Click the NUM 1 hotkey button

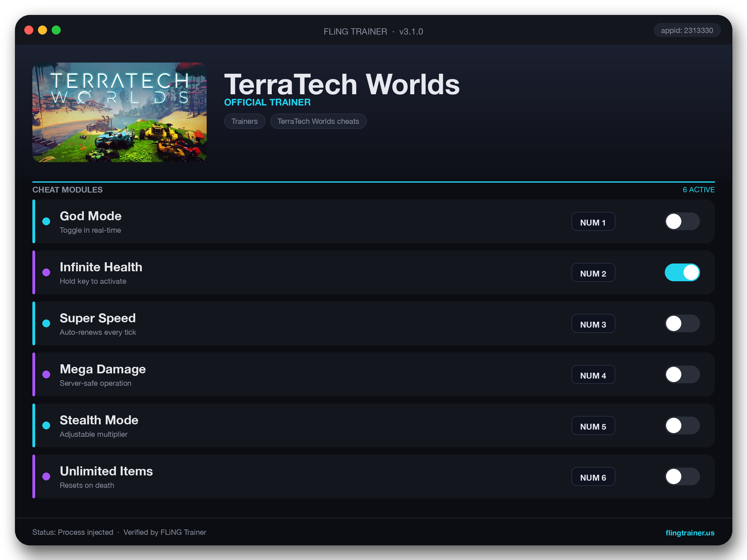593,222
